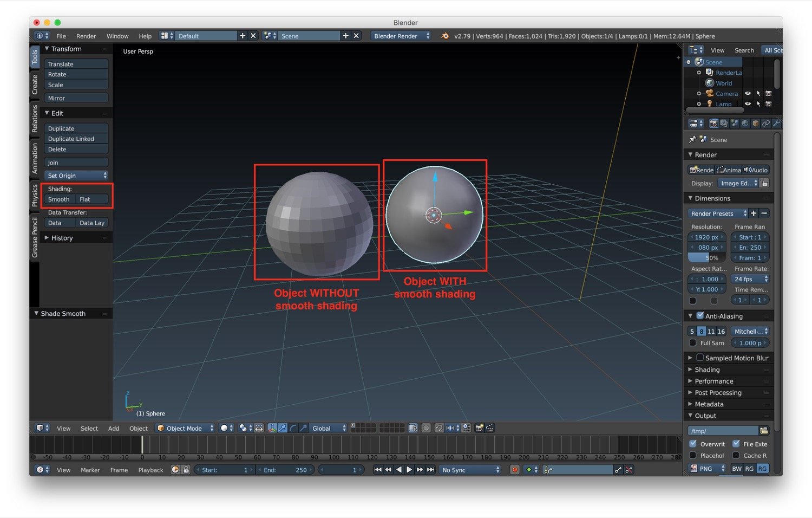Open the Window menu

pos(117,36)
